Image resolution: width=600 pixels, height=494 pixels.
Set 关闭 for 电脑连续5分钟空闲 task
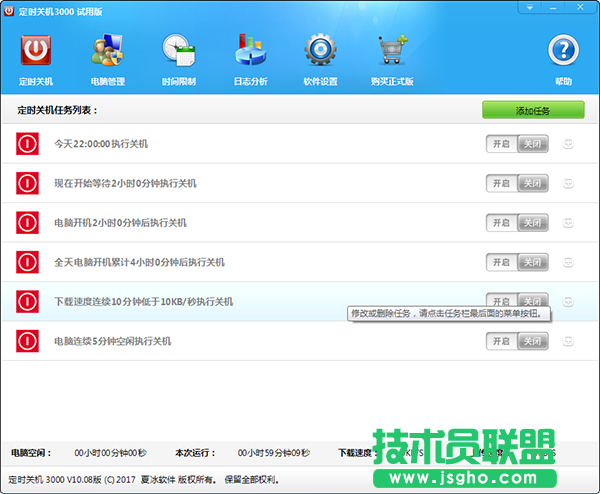point(533,341)
